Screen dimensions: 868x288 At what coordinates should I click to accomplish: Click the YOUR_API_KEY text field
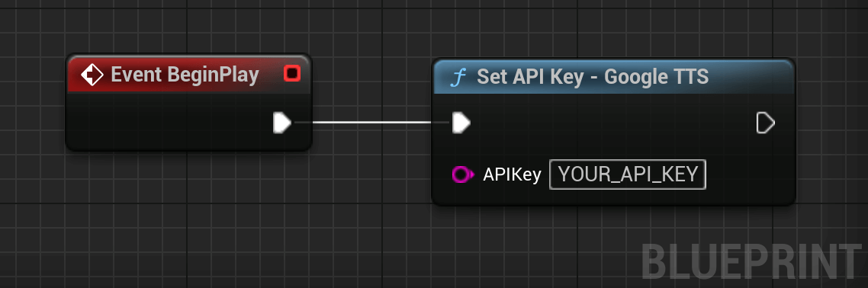627,174
